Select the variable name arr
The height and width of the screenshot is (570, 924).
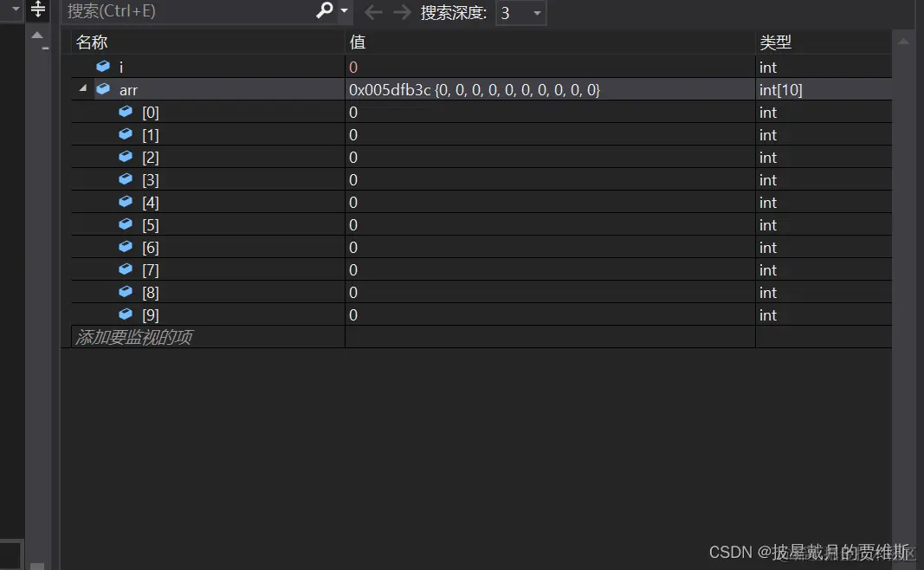(128, 90)
